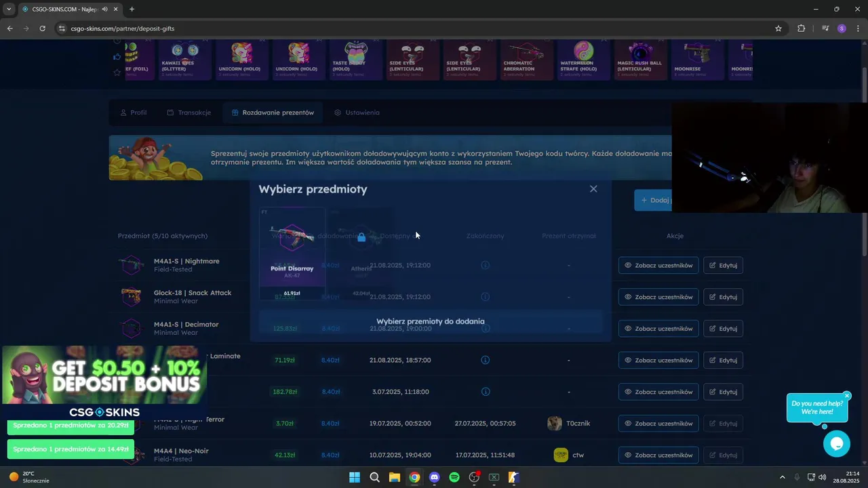
Task: Click the star icon in the drops sidebar
Action: [x=117, y=72]
